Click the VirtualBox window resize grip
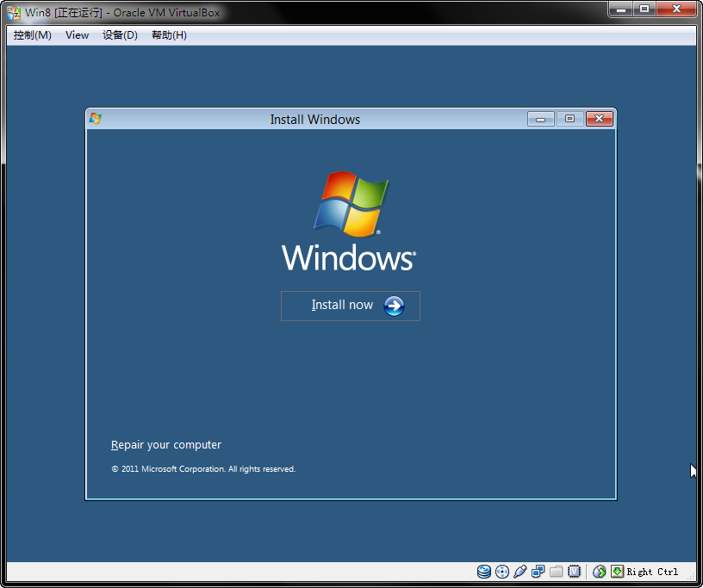Viewport: 703px width, 588px height. [x=691, y=578]
